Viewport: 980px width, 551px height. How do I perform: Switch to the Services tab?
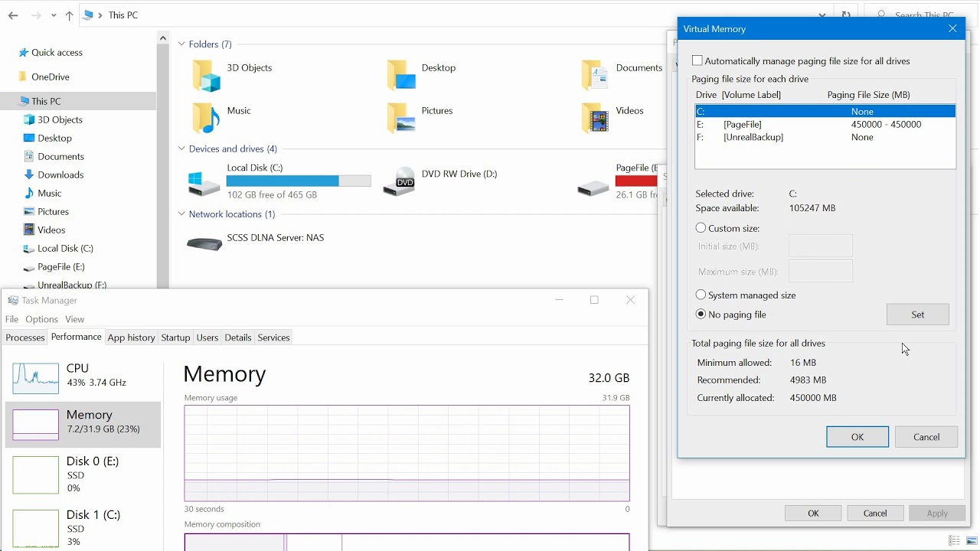pos(273,337)
